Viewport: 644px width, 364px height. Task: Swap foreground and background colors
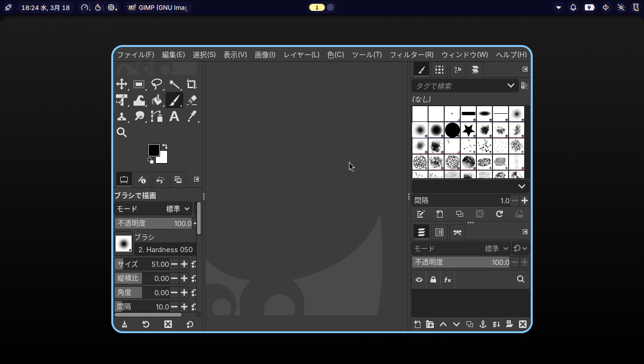point(165,146)
